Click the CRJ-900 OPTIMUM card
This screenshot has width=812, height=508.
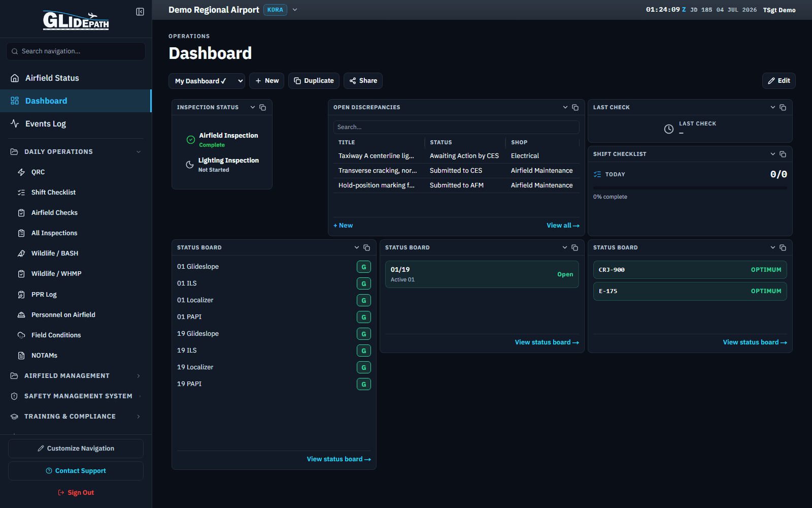click(x=690, y=270)
